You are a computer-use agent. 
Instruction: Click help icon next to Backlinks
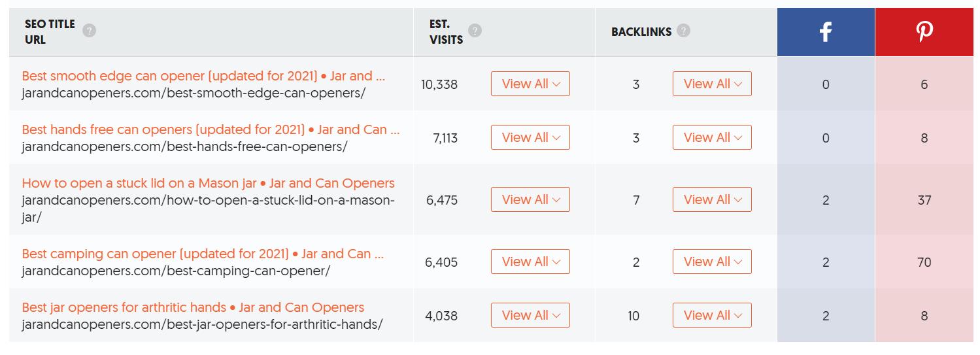(x=683, y=31)
